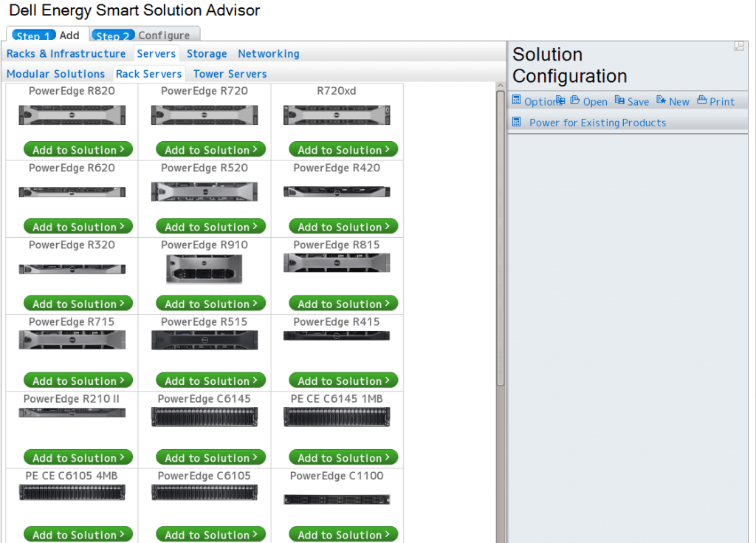756x543 pixels.
Task: Open Racks & Infrastructure category
Action: (66, 54)
